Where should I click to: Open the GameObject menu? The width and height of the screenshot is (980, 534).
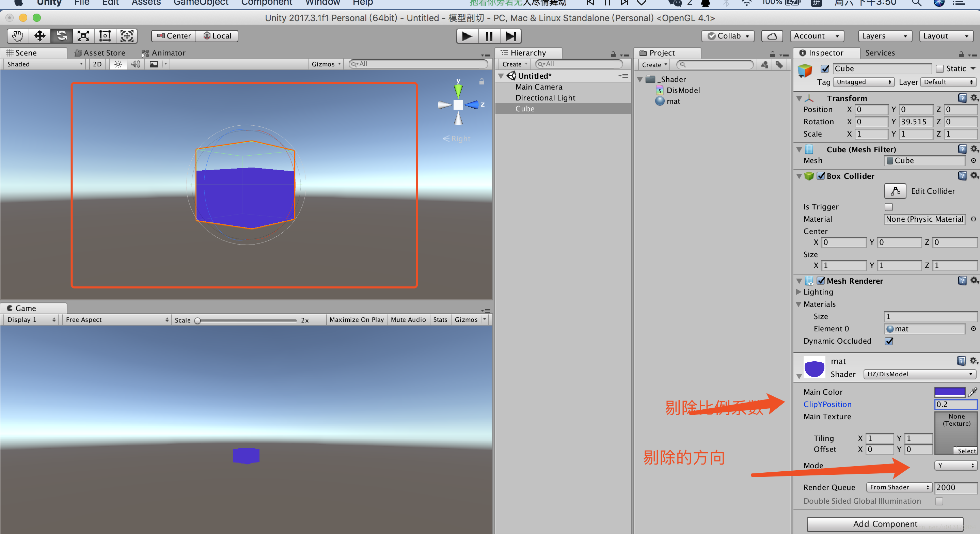201,3
